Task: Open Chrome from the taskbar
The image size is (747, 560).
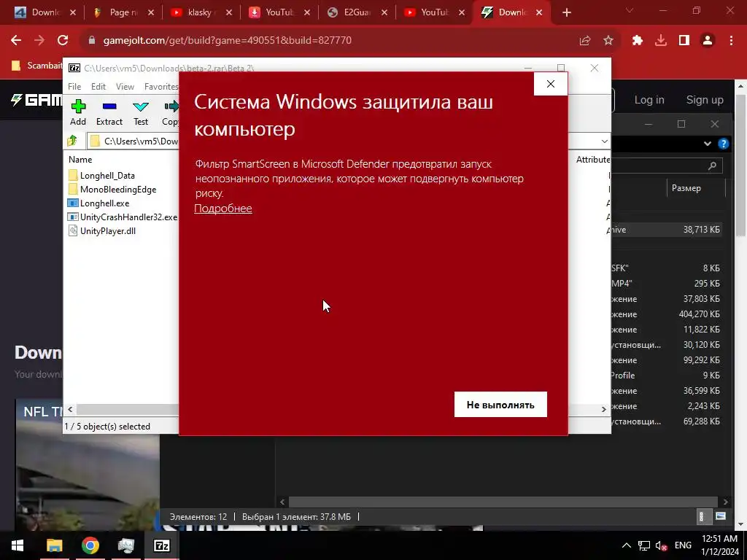Action: tap(90, 545)
